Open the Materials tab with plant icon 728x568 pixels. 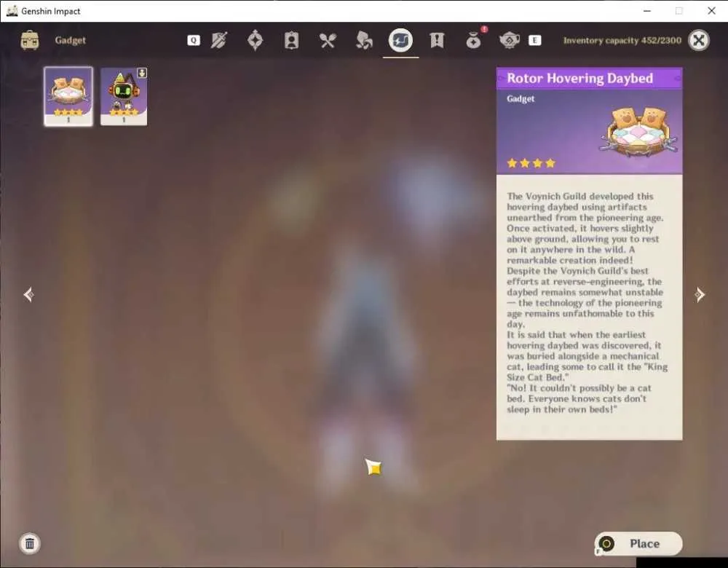(x=364, y=40)
